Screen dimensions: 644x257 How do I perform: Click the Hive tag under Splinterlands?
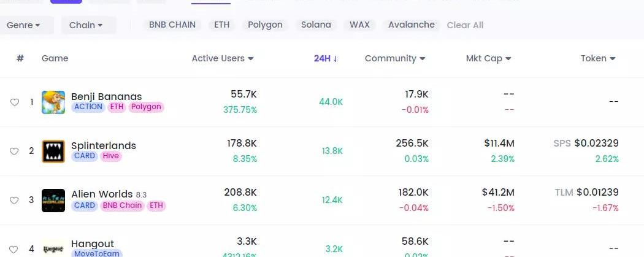pyautogui.click(x=112, y=156)
